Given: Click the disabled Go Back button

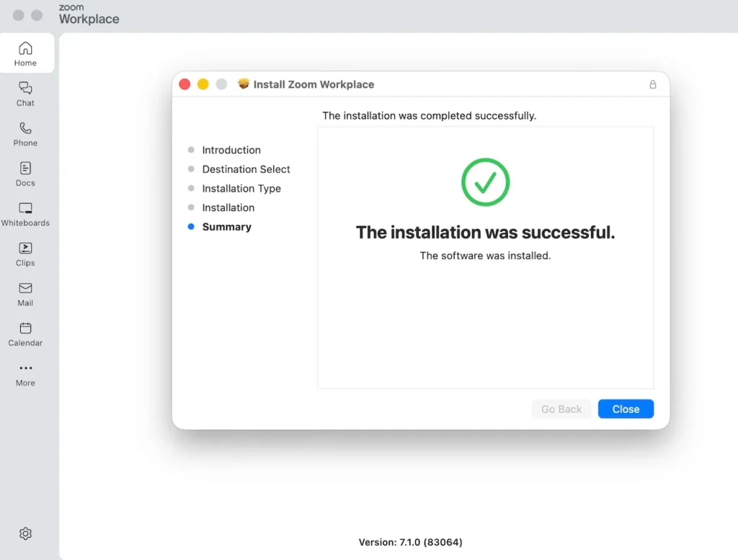Looking at the screenshot, I should pos(561,409).
